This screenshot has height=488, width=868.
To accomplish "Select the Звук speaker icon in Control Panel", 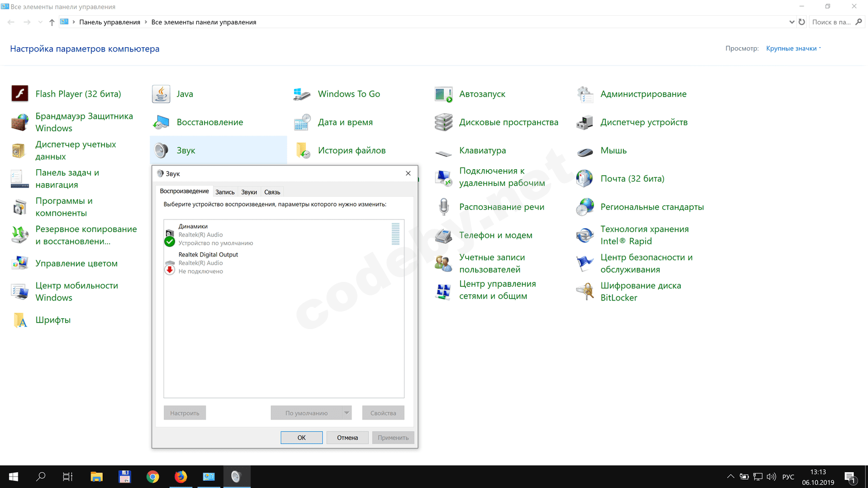I will click(x=161, y=150).
